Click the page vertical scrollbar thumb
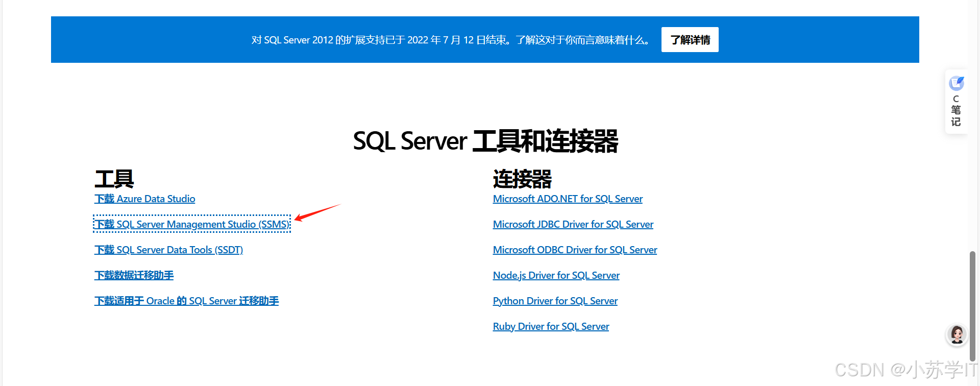Image resolution: width=980 pixels, height=386 pixels. [x=973, y=306]
